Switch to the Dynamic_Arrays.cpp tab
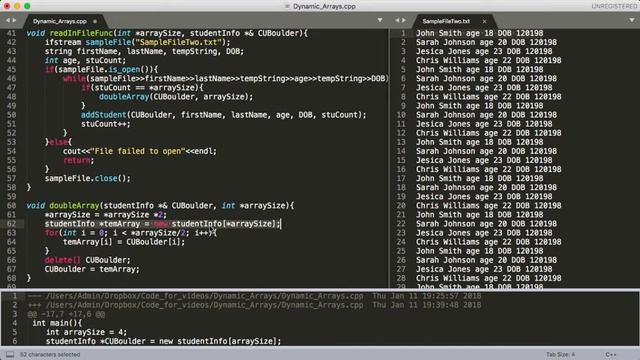 [60, 21]
